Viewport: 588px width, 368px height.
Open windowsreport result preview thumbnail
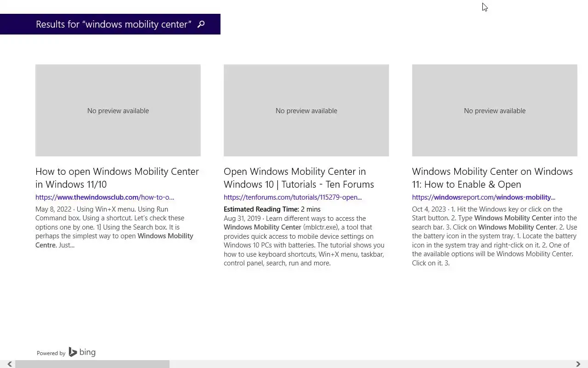pos(495,110)
